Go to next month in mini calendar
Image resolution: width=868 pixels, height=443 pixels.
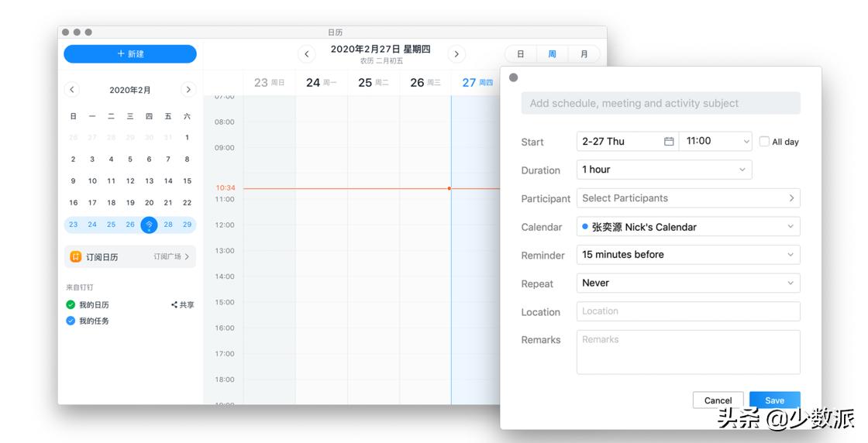point(188,90)
